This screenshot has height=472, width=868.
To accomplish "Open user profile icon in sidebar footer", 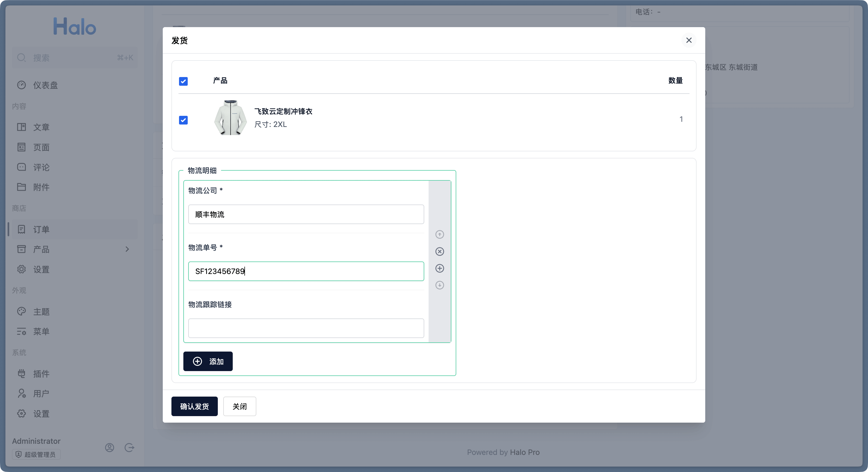I will click(110, 447).
